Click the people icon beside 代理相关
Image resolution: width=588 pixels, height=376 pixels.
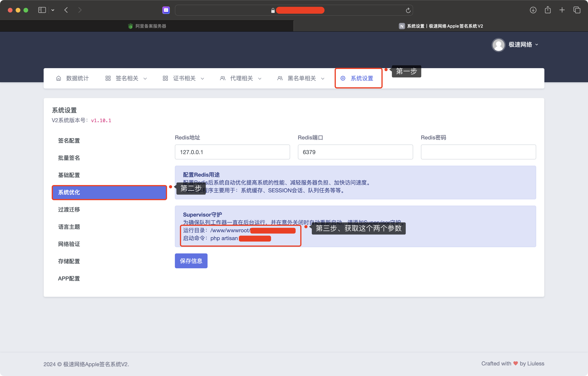coord(222,78)
